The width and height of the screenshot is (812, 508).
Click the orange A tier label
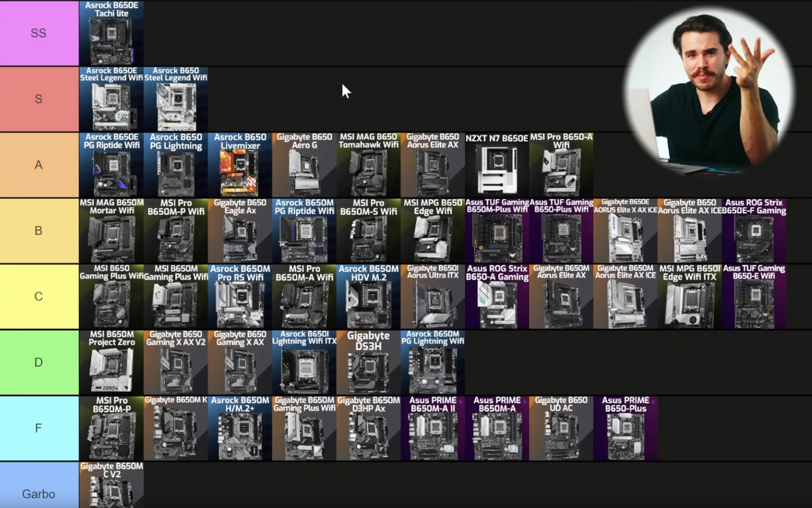tap(39, 165)
